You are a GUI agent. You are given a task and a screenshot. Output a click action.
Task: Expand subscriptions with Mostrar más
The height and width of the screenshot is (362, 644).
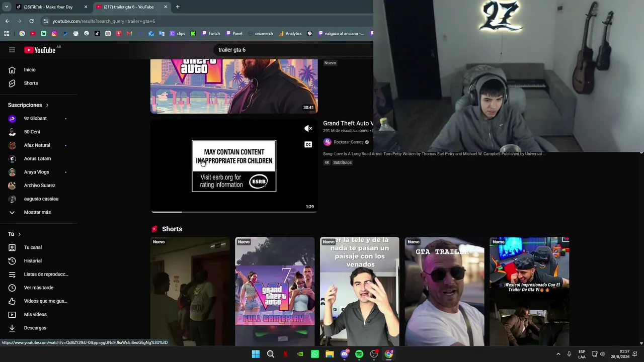[37, 212]
